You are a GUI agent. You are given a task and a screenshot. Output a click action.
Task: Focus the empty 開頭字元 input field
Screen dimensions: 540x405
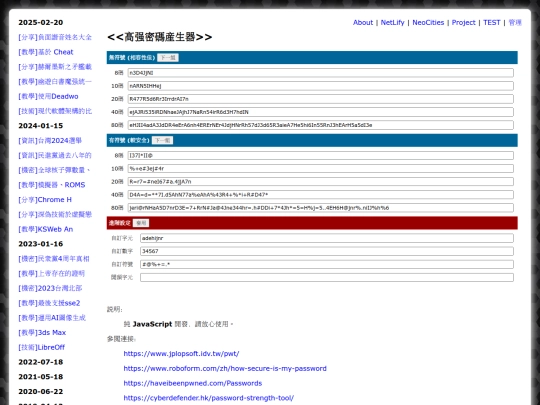pyautogui.click(x=327, y=277)
